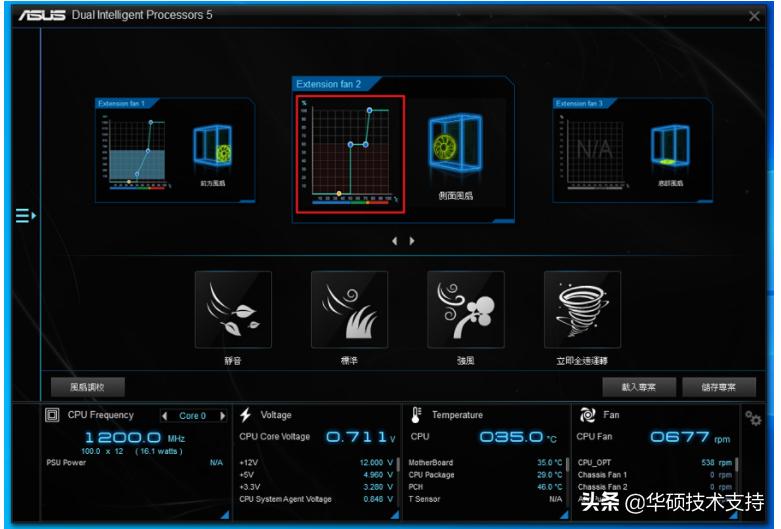Open the Extension fan 2 curve graph
Image resolution: width=781 pixels, height=529 pixels.
click(x=350, y=153)
